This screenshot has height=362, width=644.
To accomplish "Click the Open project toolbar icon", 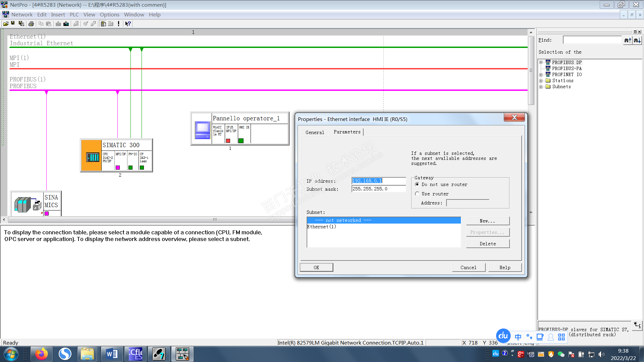I will (6, 24).
